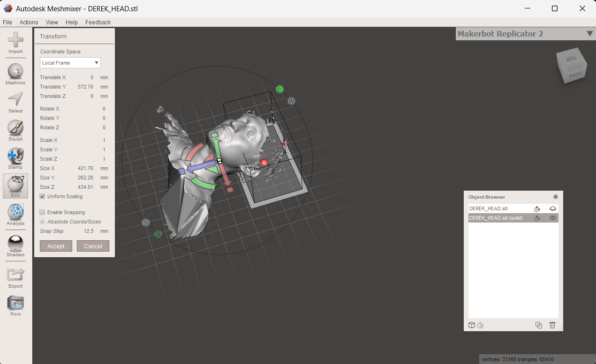This screenshot has height=364, width=596.
Task: Delete the object with the trash icon
Action: 552,325
